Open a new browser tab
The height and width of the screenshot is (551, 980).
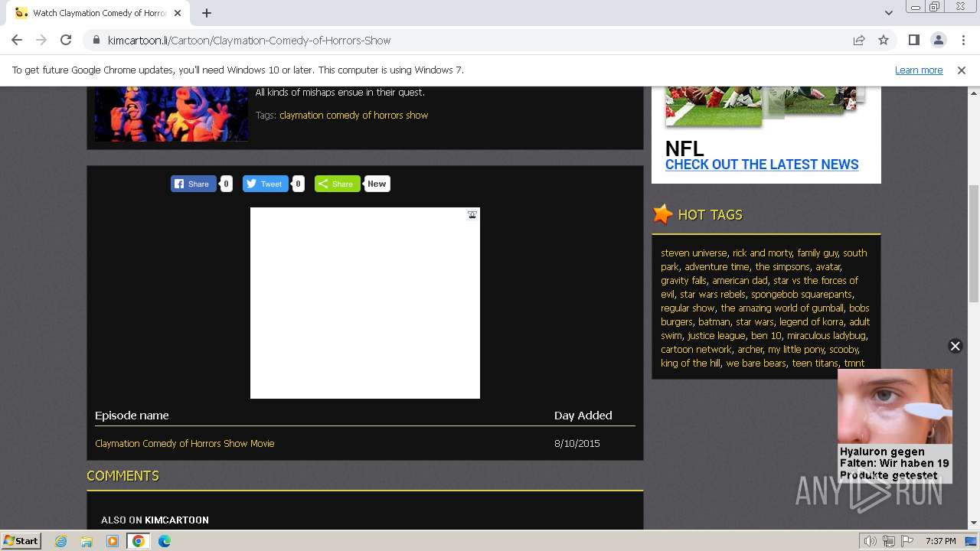point(207,13)
